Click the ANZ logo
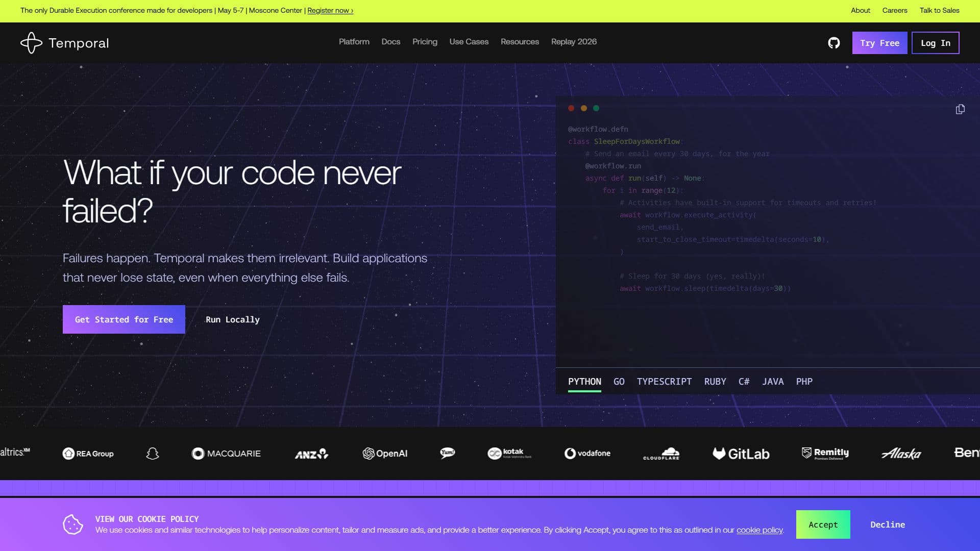This screenshot has height=551, width=980. coord(311,454)
